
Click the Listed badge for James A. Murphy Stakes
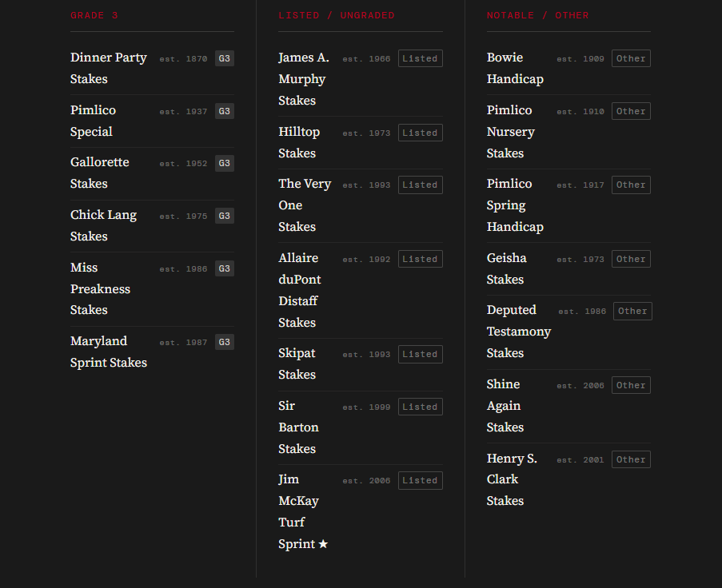click(x=420, y=58)
